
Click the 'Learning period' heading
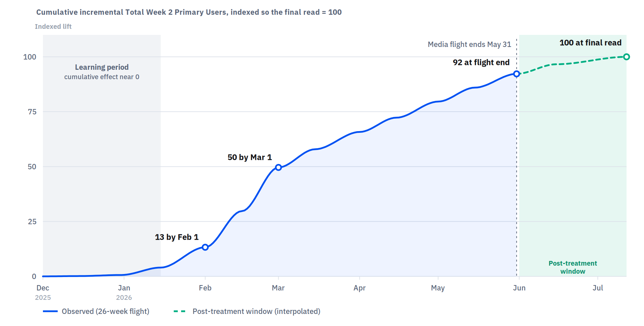click(x=102, y=67)
